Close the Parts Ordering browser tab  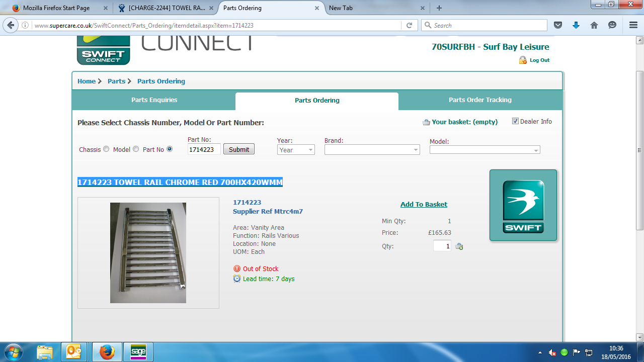317,8
